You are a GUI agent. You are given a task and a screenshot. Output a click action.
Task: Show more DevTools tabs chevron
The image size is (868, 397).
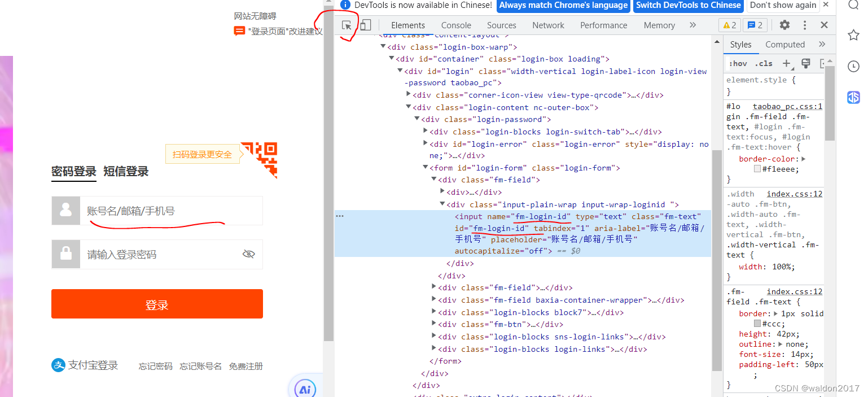[x=693, y=25]
